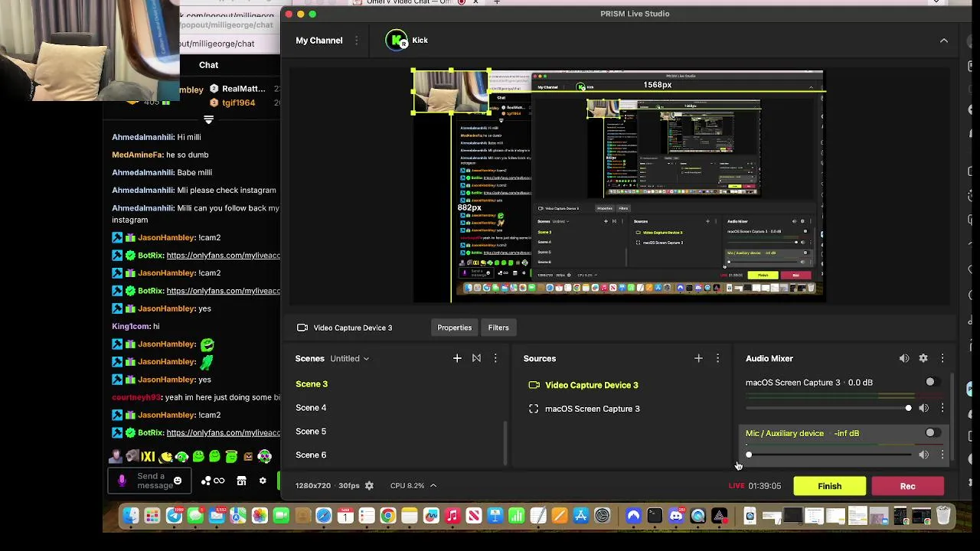Viewport: 980px width, 551px height.
Task: Mute all audio in Audio Mixer header
Action: pos(904,358)
